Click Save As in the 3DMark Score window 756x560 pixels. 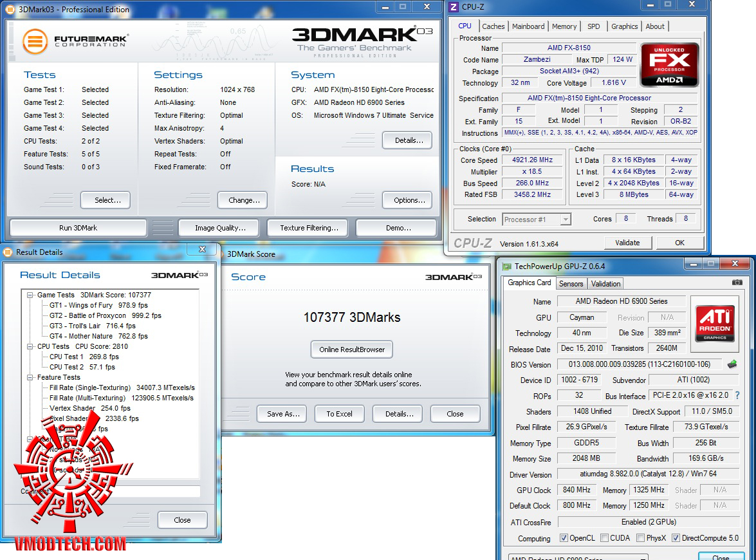pyautogui.click(x=283, y=414)
